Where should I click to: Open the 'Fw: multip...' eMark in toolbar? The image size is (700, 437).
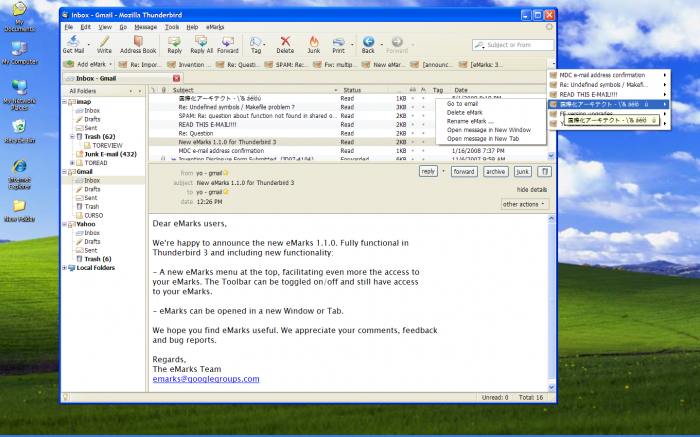coord(335,65)
